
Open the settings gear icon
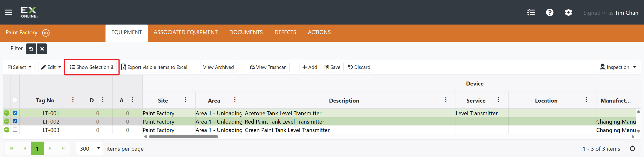pos(568,12)
